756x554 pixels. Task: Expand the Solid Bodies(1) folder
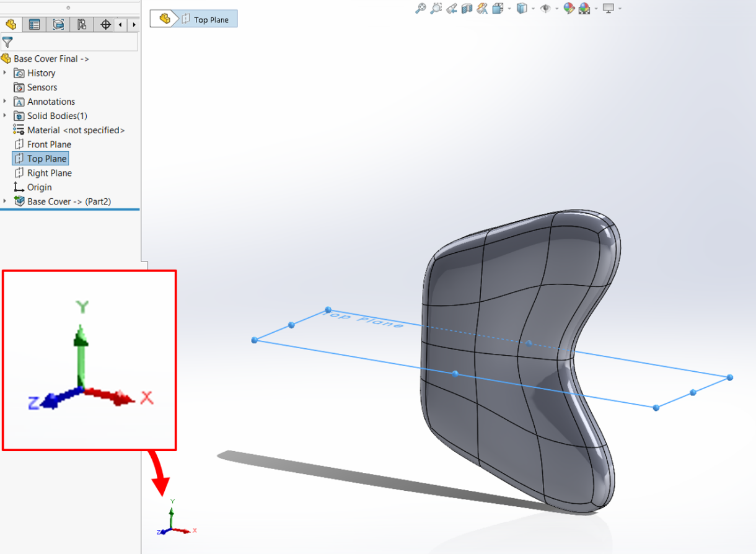(x=5, y=115)
